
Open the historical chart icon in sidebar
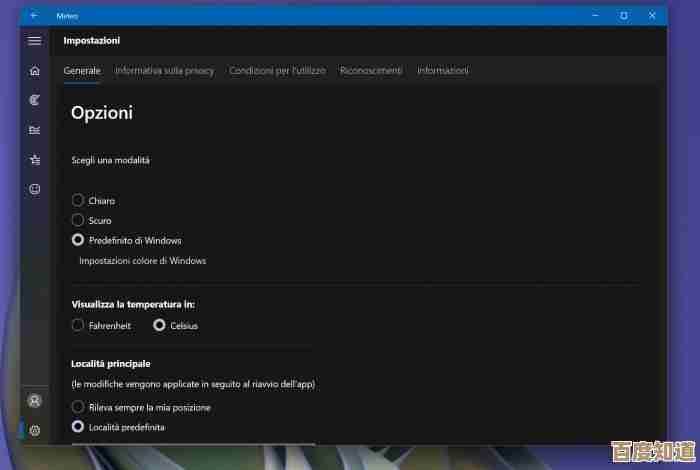[35, 130]
